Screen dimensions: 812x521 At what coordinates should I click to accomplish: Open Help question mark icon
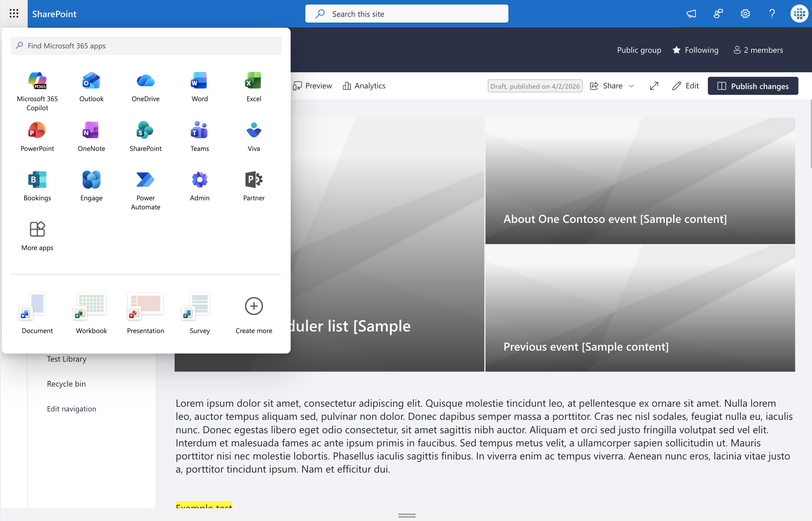(772, 13)
